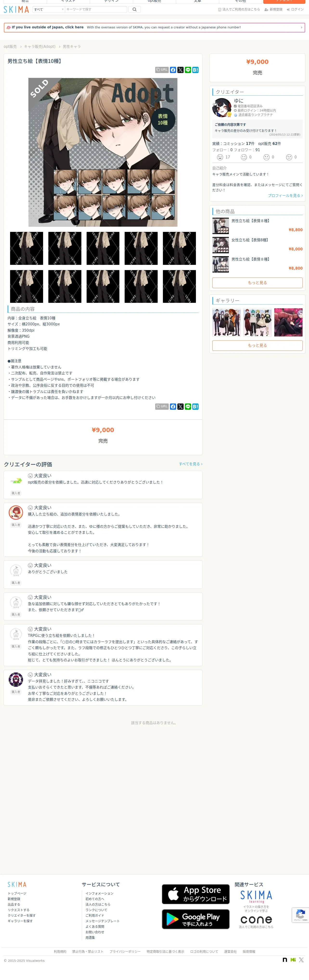Share on LINE via lower share icon
309x980 pixels.
[x=188, y=406]
